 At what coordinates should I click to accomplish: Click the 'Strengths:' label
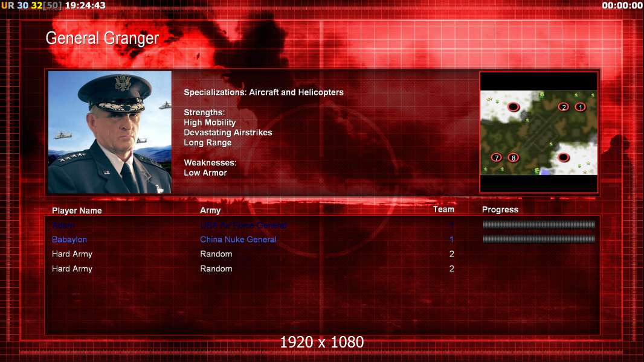tap(204, 112)
